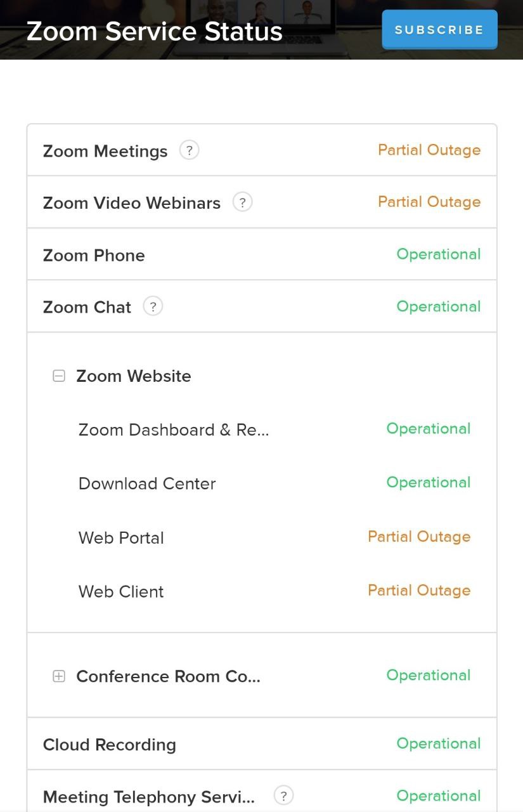This screenshot has width=523, height=812.
Task: Click the Zoom Phone component name
Action: (x=94, y=256)
